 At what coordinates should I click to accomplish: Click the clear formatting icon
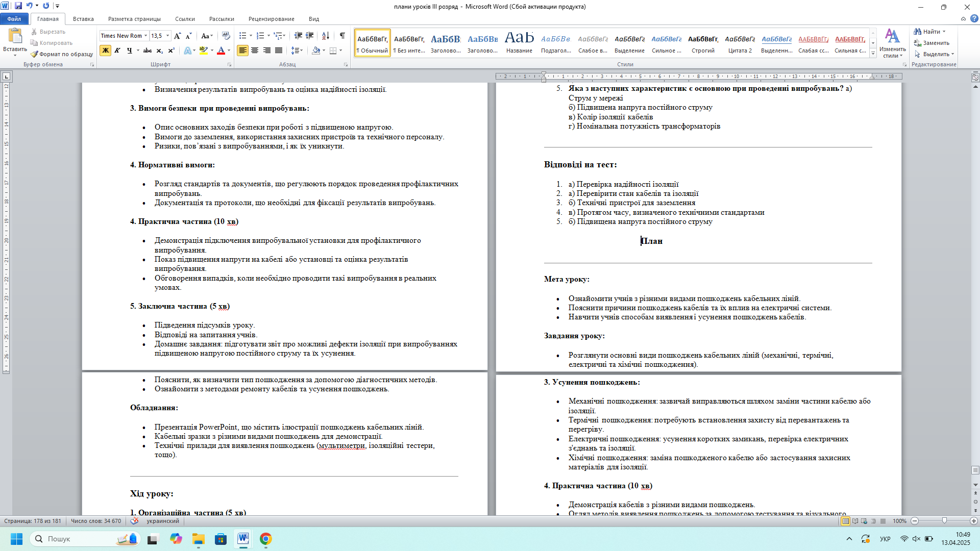pos(226,36)
